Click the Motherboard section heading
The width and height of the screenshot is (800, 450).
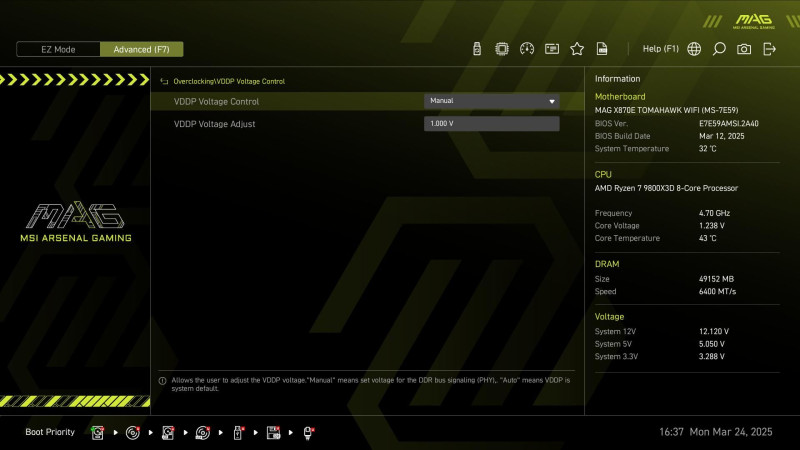tap(620, 96)
